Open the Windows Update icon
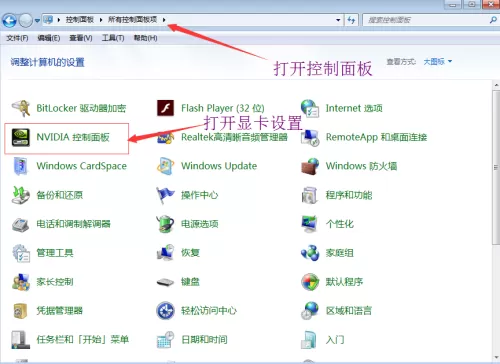Image resolution: width=500 pixels, height=364 pixels. [x=165, y=166]
